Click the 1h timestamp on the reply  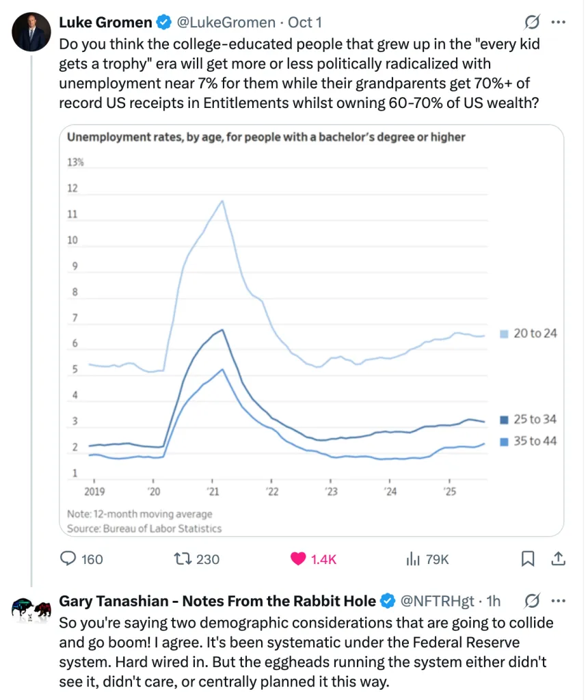[x=493, y=601]
